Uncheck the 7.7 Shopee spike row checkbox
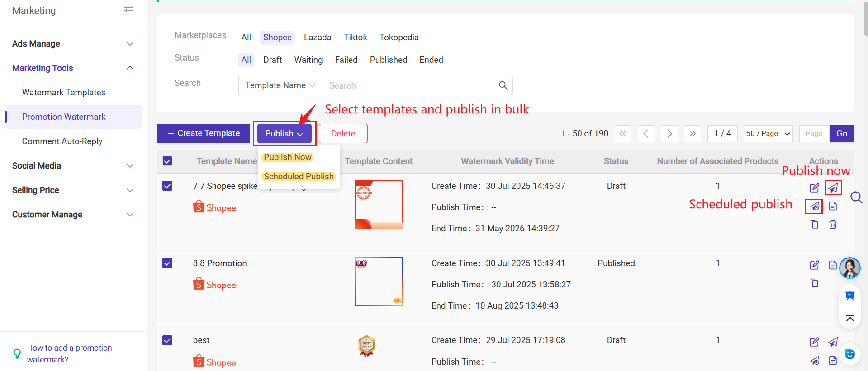 click(167, 186)
